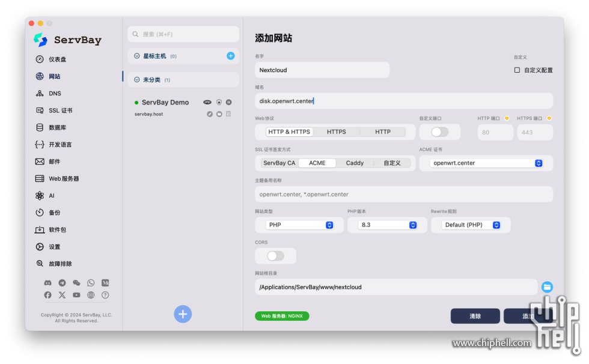This screenshot has height=364, width=589.
Task: Choose Caddy as SSL issuing method
Action: pyautogui.click(x=355, y=163)
